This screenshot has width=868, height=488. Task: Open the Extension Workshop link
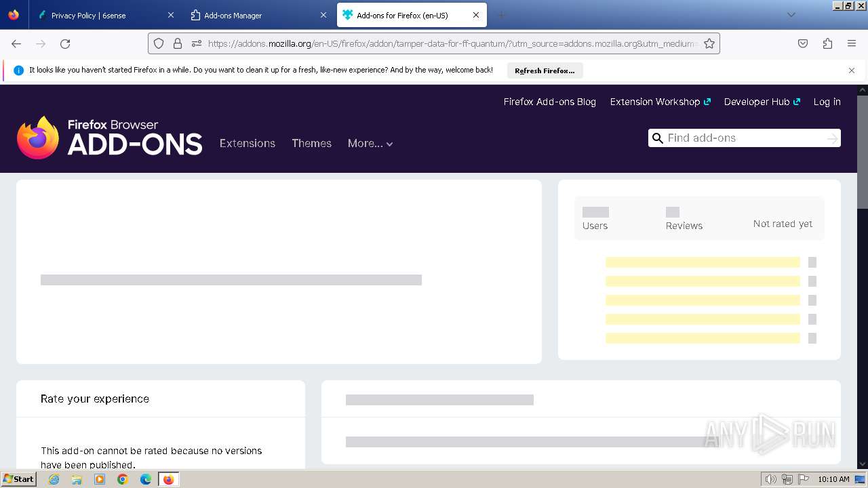[660, 102]
